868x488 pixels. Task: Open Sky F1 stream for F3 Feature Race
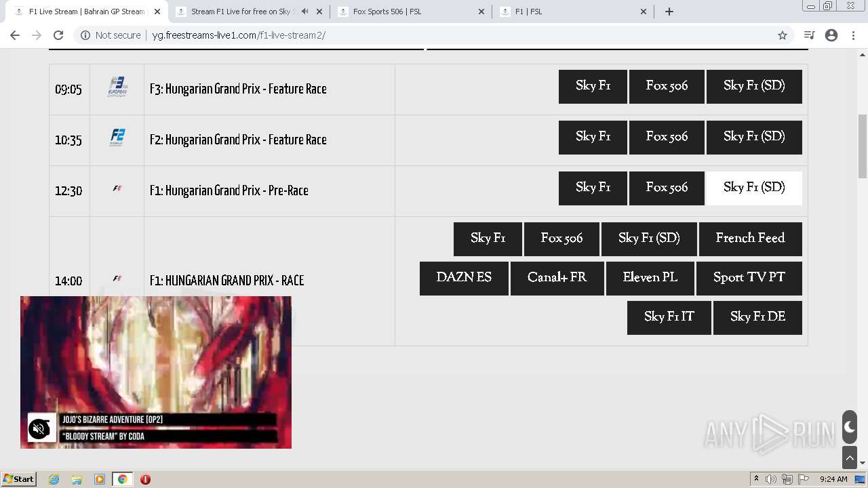point(593,87)
